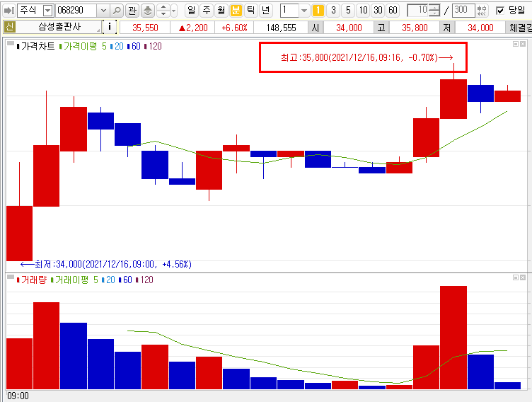Click the high price value 35,800
Viewport: 532px width, 402px height.
[x=415, y=28]
